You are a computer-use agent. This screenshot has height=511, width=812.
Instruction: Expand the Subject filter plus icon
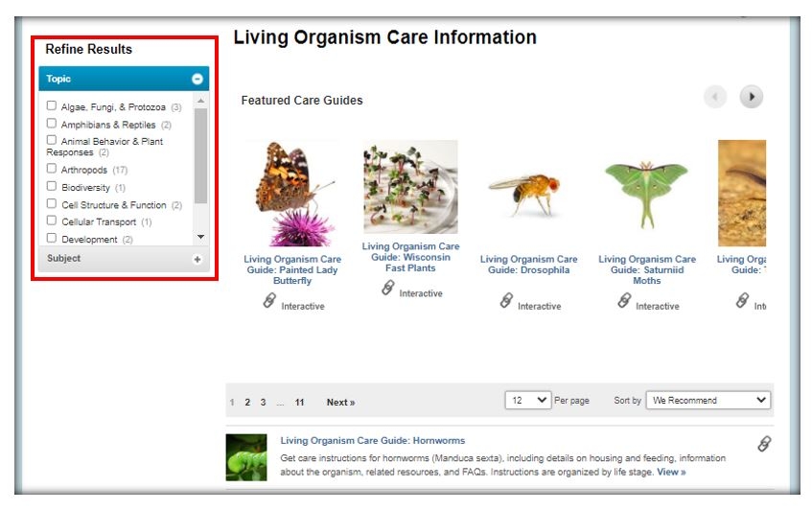pos(197,260)
